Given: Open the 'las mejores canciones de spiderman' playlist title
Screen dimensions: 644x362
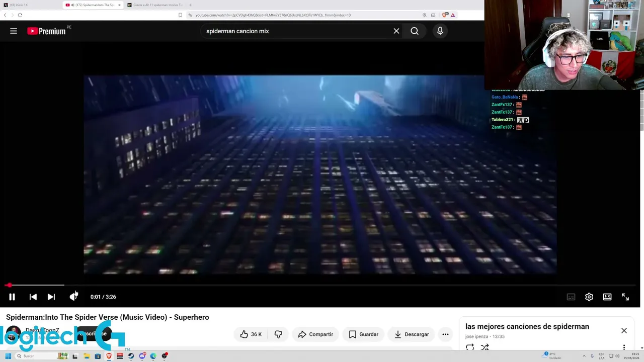Looking at the screenshot, I should coord(527,327).
